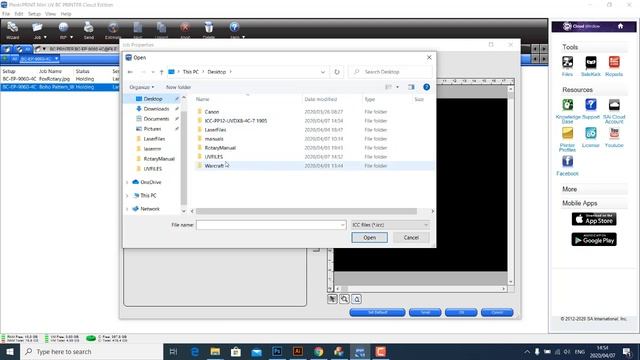
Task: Expand the This PC tree node
Action: [x=127, y=196]
